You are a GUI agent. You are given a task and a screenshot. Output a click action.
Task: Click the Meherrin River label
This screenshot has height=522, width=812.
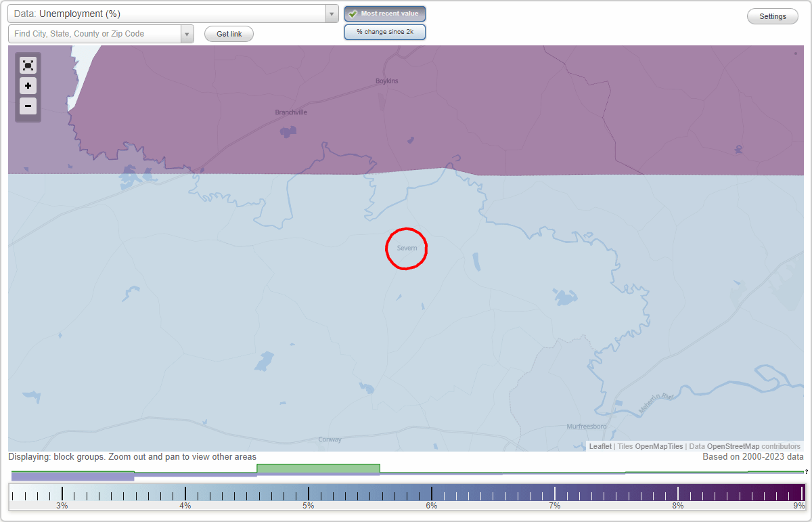[655, 404]
